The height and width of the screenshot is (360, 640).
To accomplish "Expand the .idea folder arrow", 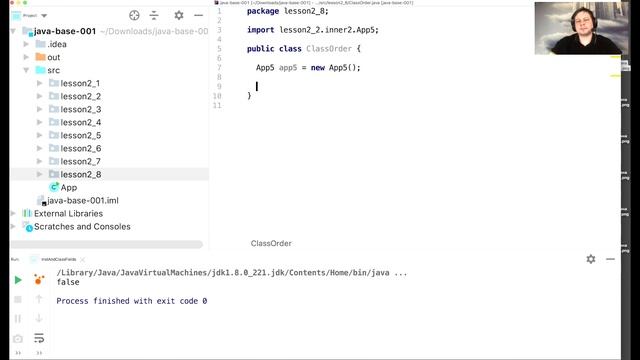I will tap(26, 44).
